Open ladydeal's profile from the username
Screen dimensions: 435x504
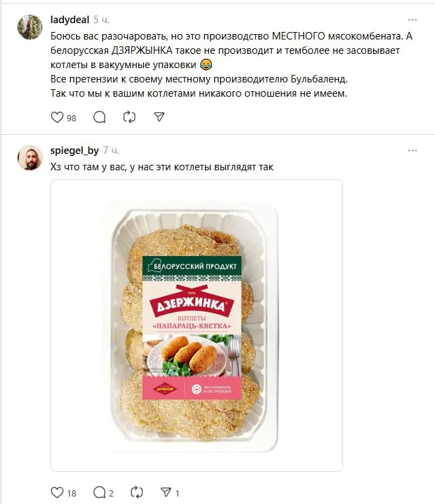tap(70, 19)
